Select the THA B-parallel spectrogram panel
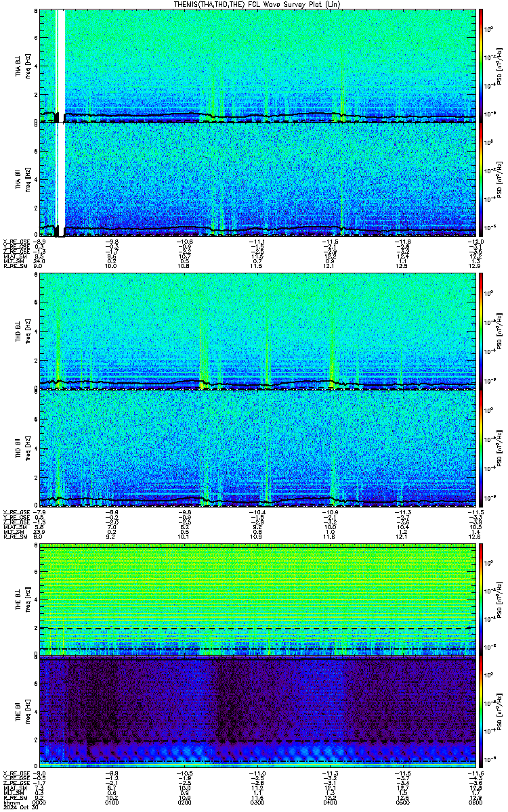The image size is (508, 812). 258,179
